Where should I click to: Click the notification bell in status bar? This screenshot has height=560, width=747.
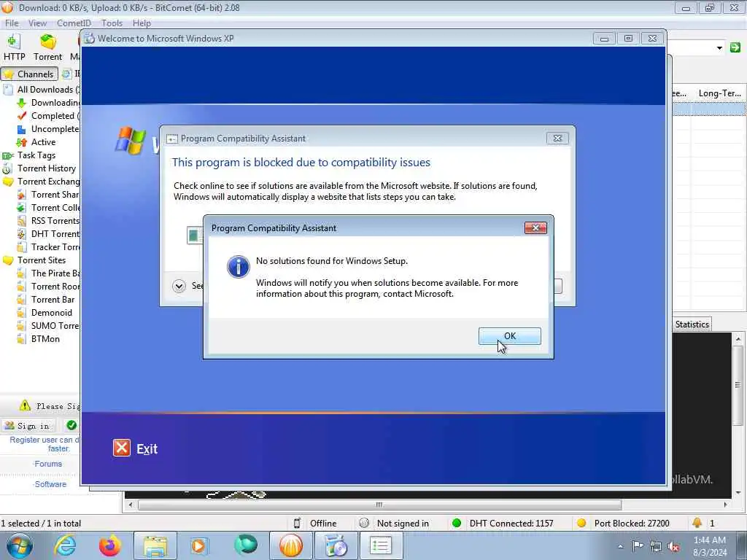click(x=697, y=523)
